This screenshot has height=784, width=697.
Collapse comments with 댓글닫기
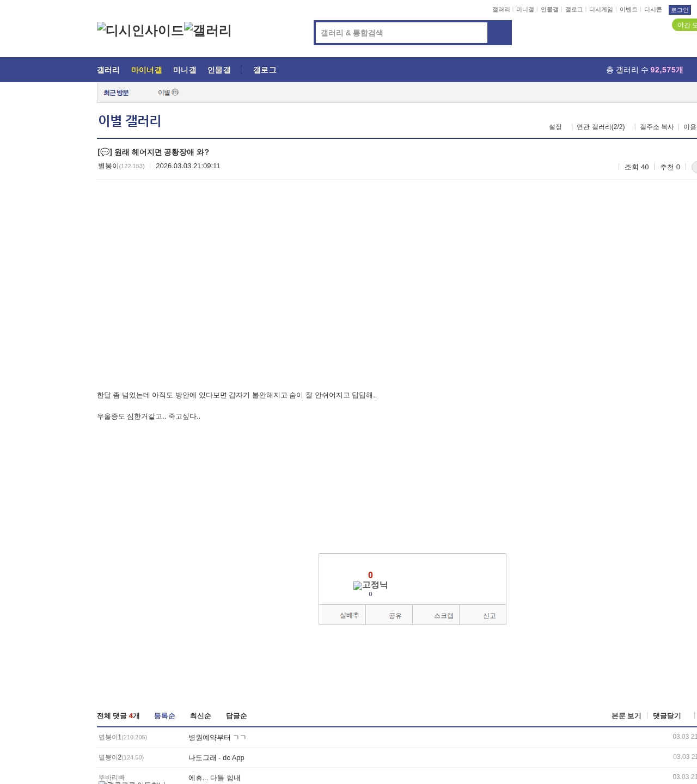coord(667,716)
